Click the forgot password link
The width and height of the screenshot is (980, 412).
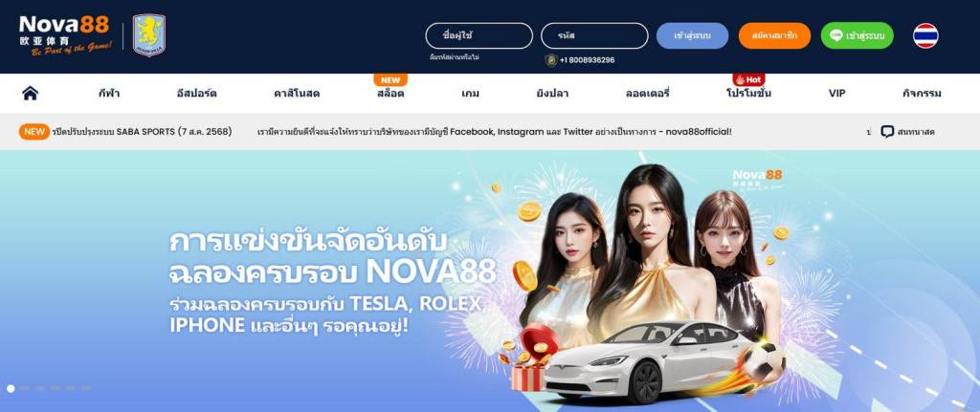pos(454,57)
